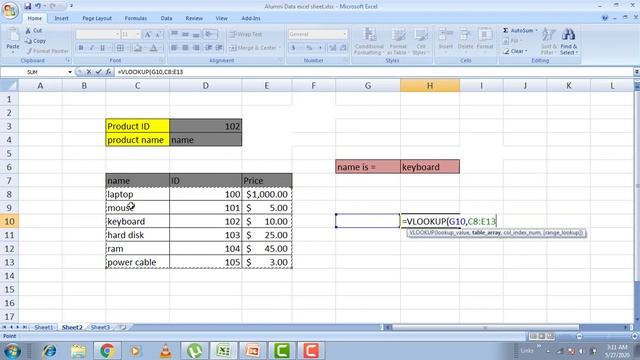Click the Insert Worksheet tab icon

121,327
